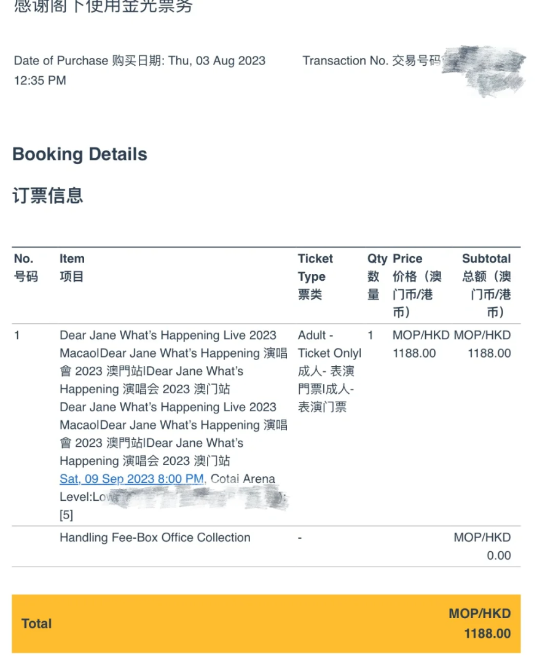Click the Cotai Arena venue text

coord(243,479)
